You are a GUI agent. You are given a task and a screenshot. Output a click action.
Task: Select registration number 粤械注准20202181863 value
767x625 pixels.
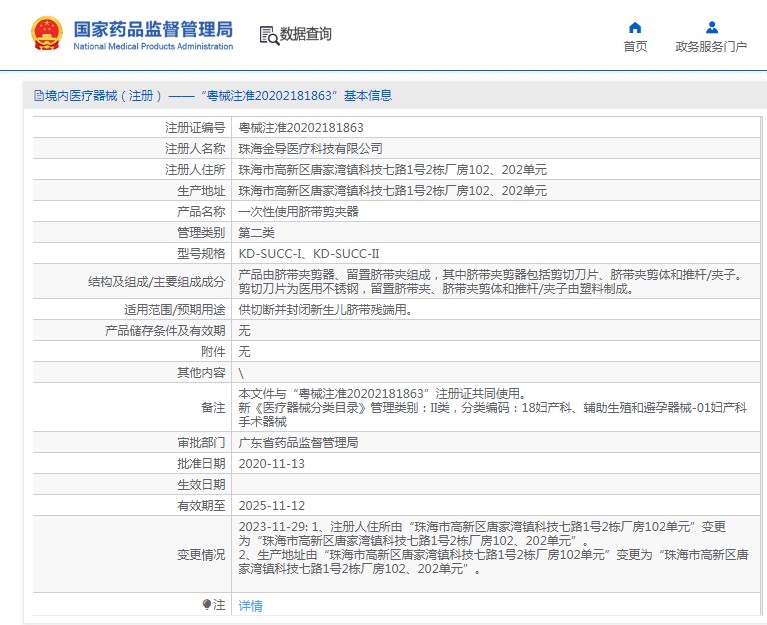(301, 128)
